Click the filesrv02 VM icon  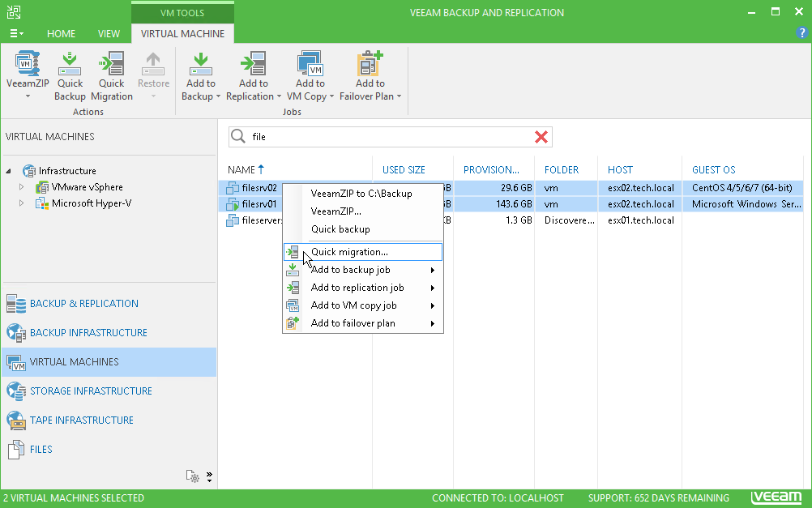pos(233,188)
